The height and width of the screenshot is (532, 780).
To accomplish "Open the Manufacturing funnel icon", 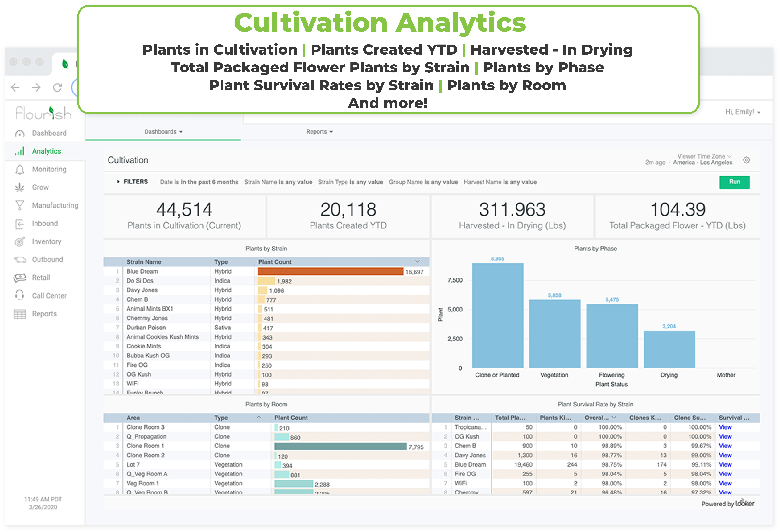I will point(20,205).
